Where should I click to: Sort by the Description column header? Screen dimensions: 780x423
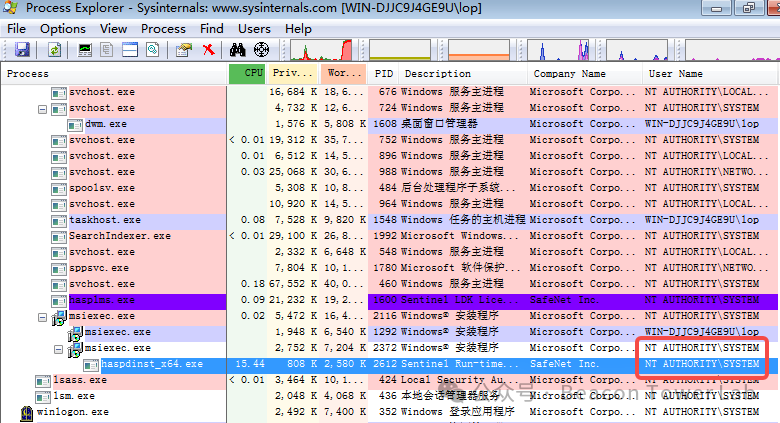[463, 74]
